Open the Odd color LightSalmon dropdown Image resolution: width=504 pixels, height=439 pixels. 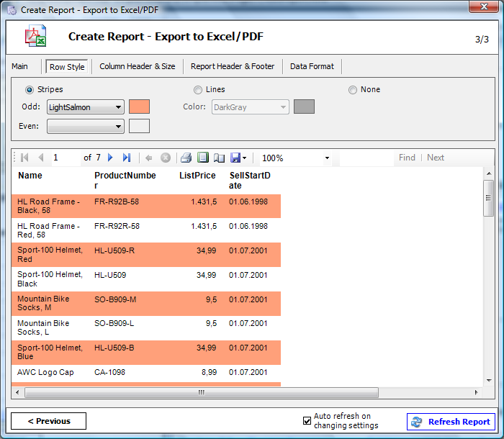pos(86,107)
